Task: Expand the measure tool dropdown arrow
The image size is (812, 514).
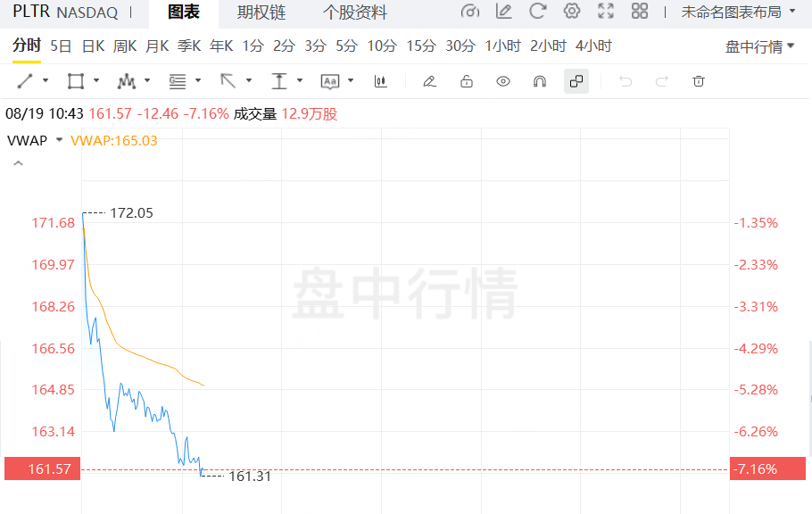Action: (x=300, y=80)
